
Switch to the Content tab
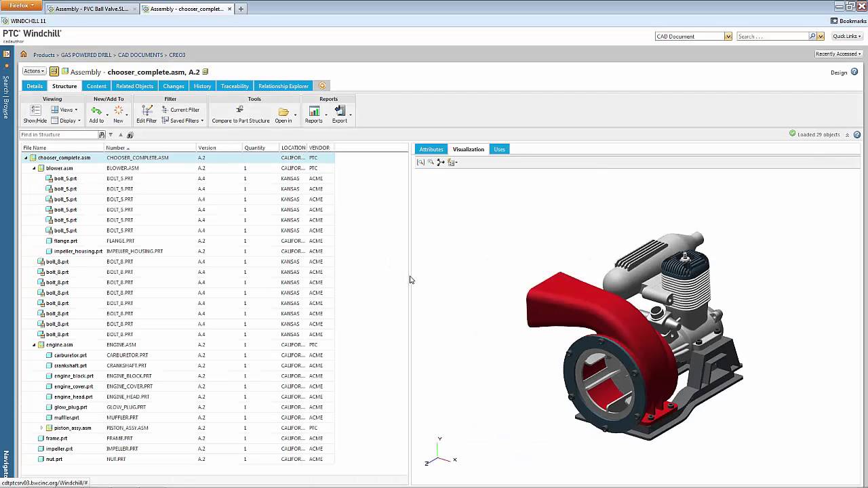[x=96, y=86]
